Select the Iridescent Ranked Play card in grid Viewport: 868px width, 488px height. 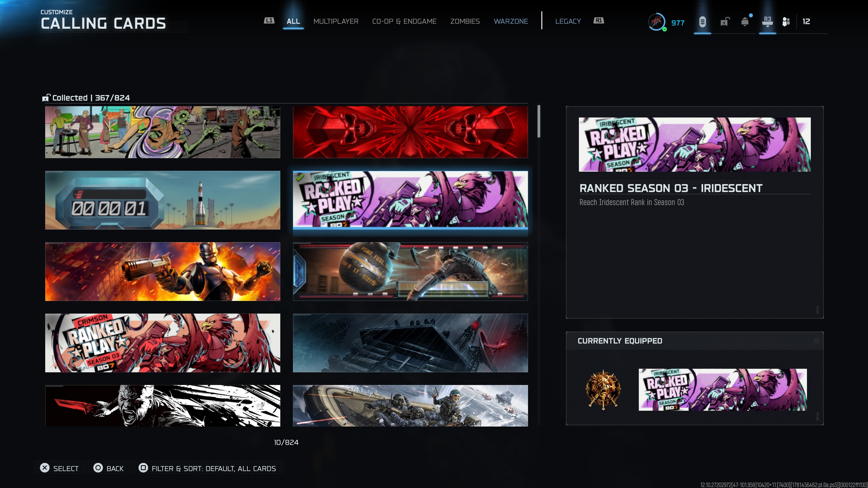410,200
